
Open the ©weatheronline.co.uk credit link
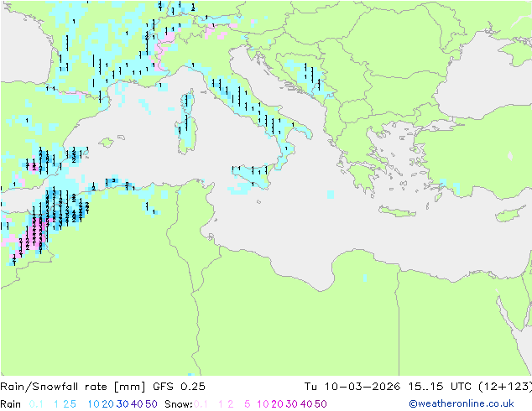coord(462,403)
